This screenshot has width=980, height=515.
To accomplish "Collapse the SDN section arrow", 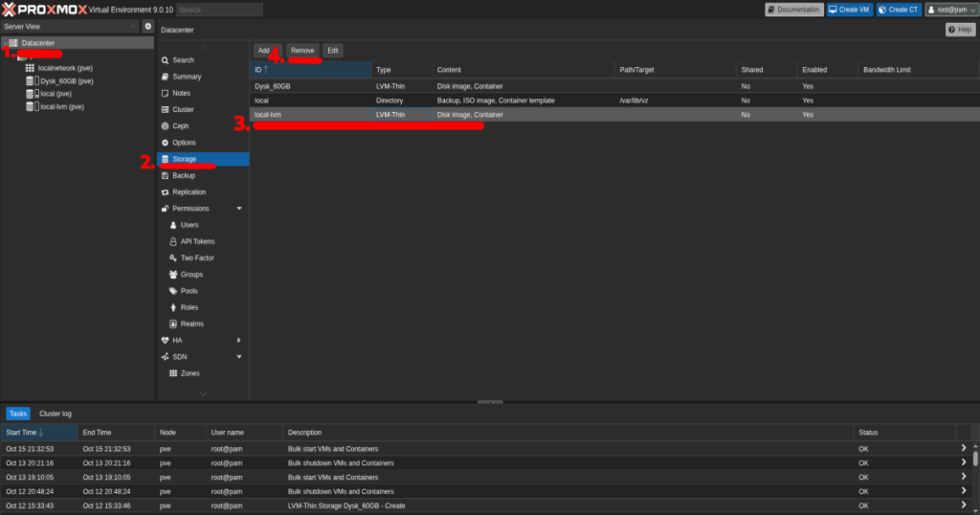I will [x=238, y=357].
